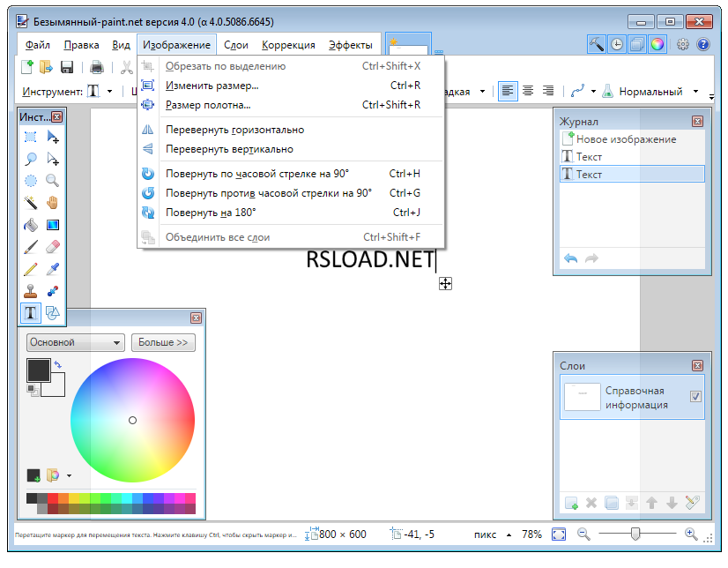Set text alignment to right

tap(548, 91)
